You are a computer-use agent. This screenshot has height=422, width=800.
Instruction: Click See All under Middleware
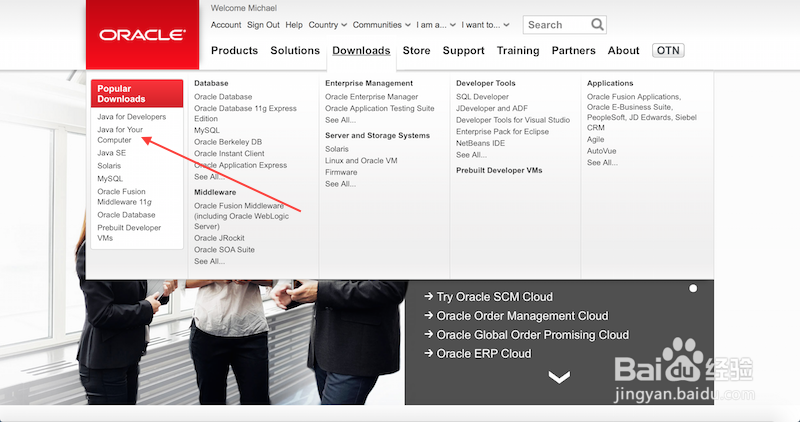pos(209,261)
